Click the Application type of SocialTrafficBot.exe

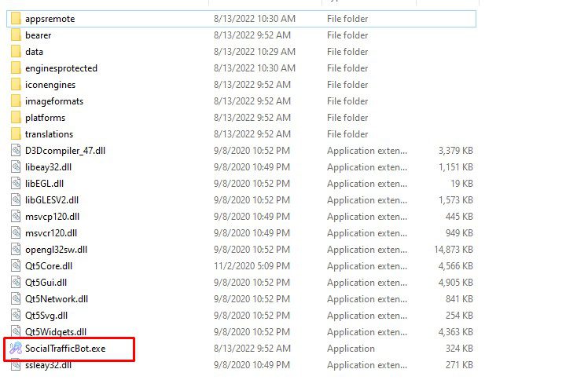pos(351,349)
